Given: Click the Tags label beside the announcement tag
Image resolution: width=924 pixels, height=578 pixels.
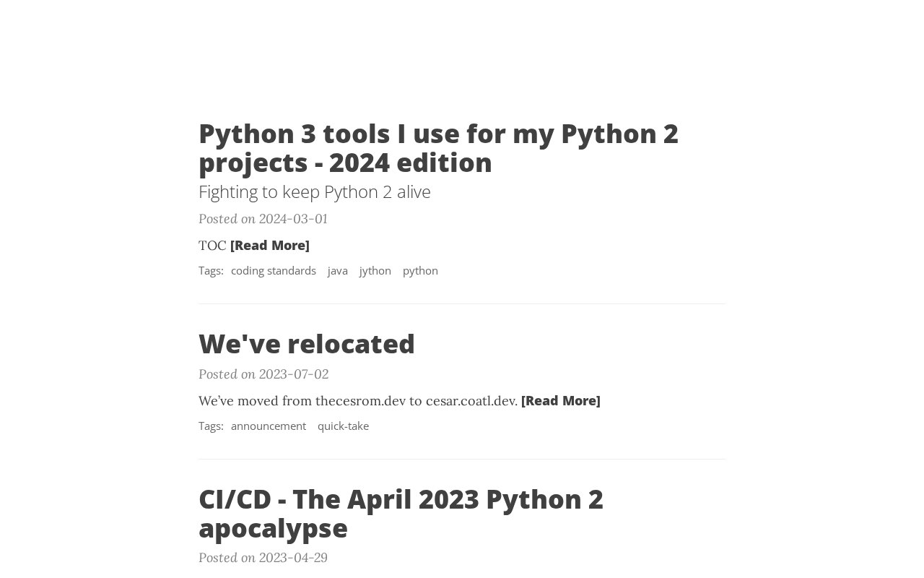Looking at the screenshot, I should pyautogui.click(x=211, y=426).
